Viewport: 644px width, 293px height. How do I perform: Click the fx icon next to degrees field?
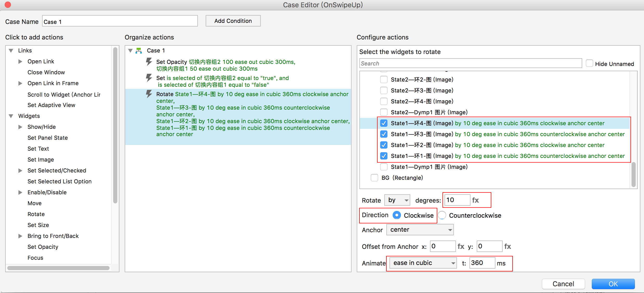coord(475,200)
